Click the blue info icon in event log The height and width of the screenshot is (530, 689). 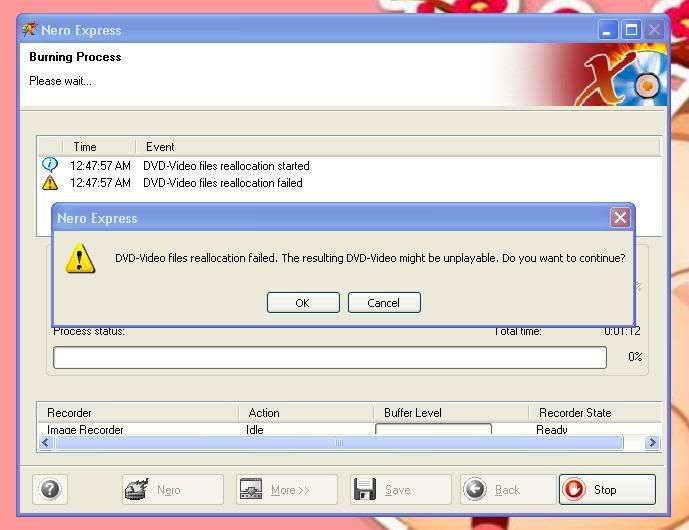[50, 165]
